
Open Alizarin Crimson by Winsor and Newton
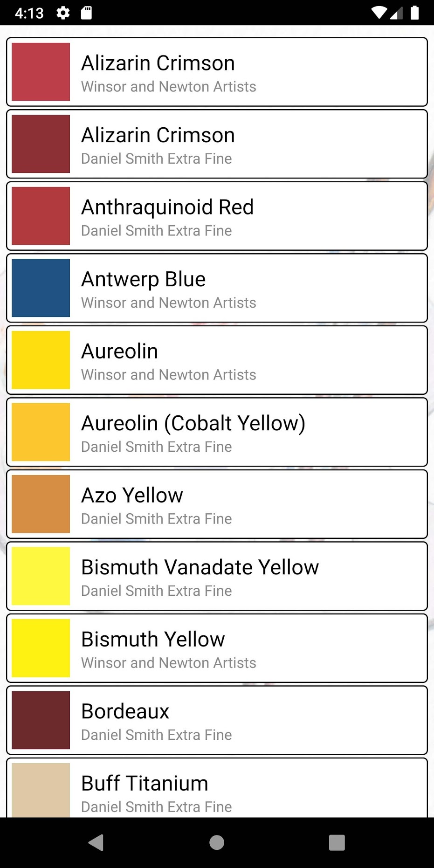[217, 72]
